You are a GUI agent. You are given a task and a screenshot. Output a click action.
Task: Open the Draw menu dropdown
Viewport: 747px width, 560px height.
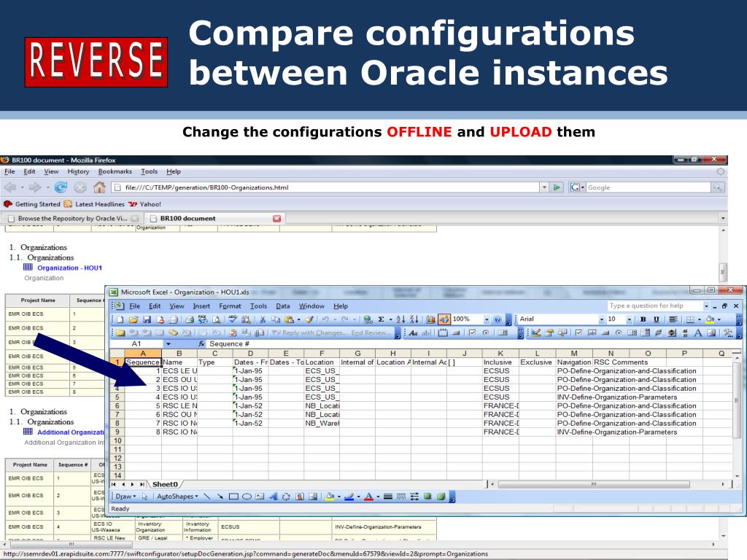125,496
